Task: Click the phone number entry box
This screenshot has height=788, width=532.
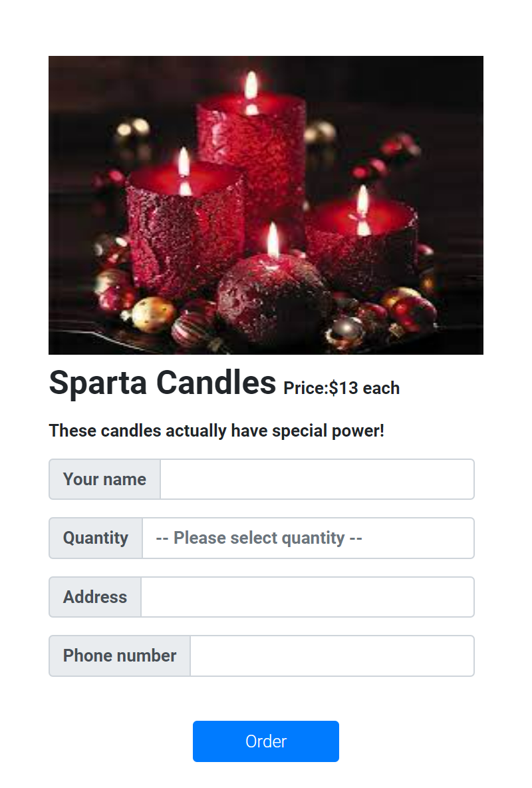Action: [x=332, y=656]
